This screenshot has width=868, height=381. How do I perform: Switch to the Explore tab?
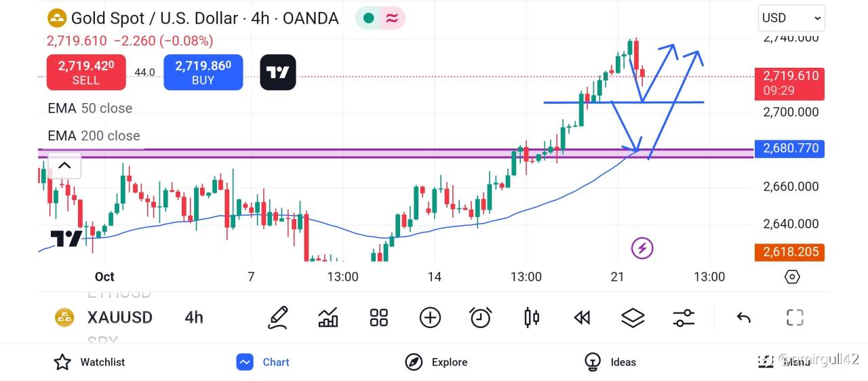coord(436,362)
